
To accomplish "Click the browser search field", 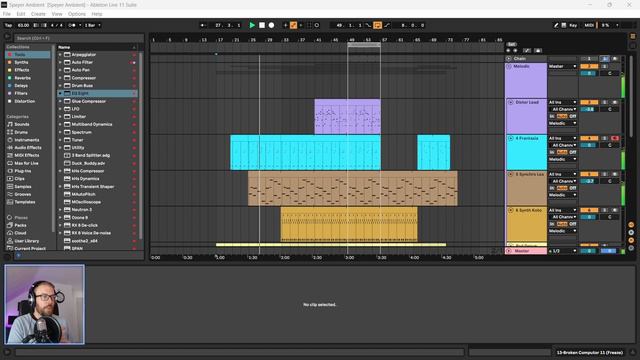I will tap(79, 38).
